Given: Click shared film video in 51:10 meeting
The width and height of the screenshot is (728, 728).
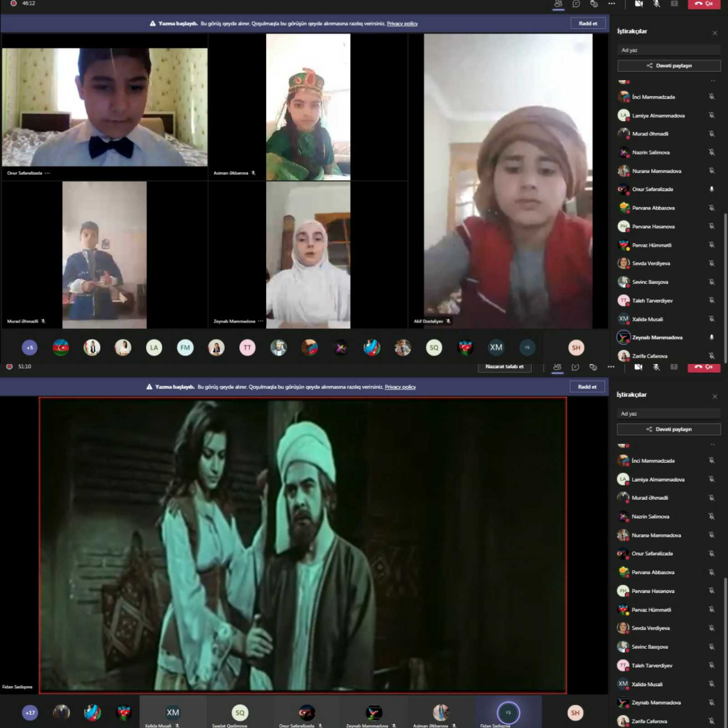Looking at the screenshot, I should pyautogui.click(x=303, y=545).
